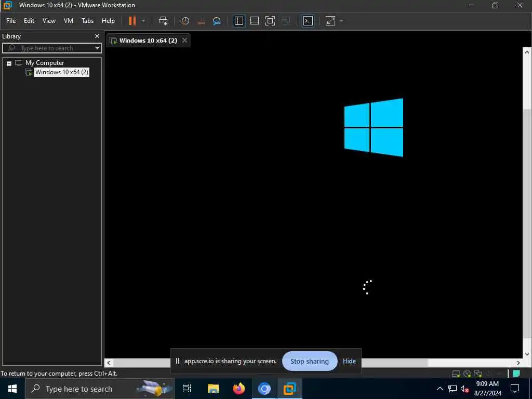
Task: Click the VMware Workstation title bar logo
Action: (x=7, y=5)
